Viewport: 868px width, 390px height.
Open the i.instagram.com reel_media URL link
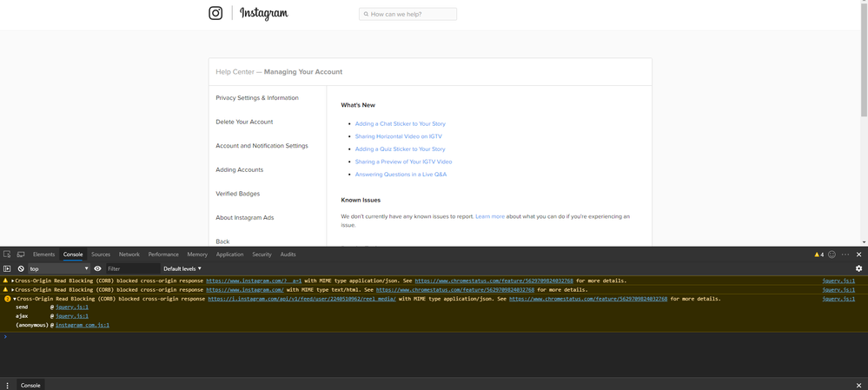pos(301,299)
